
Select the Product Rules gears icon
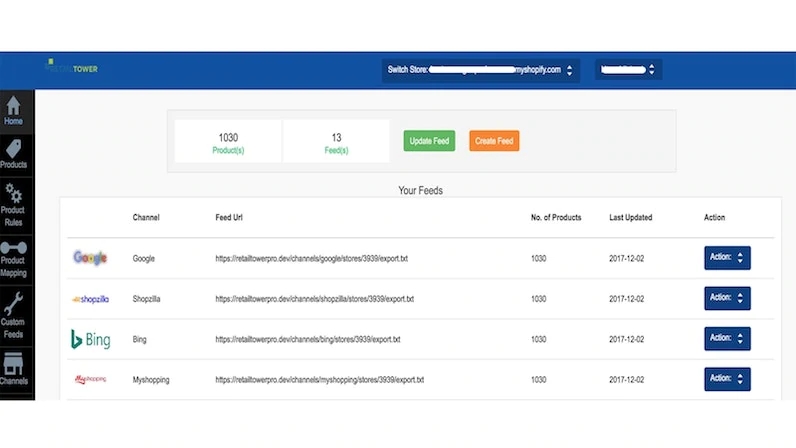pyautogui.click(x=14, y=193)
